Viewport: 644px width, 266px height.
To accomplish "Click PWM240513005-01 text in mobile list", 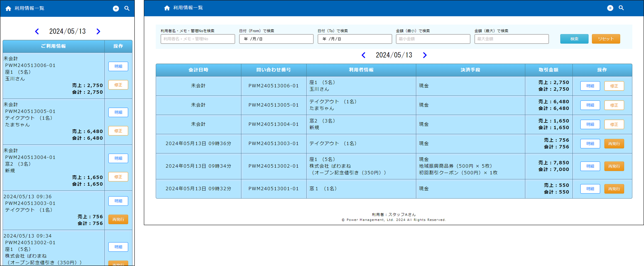I will (30, 112).
